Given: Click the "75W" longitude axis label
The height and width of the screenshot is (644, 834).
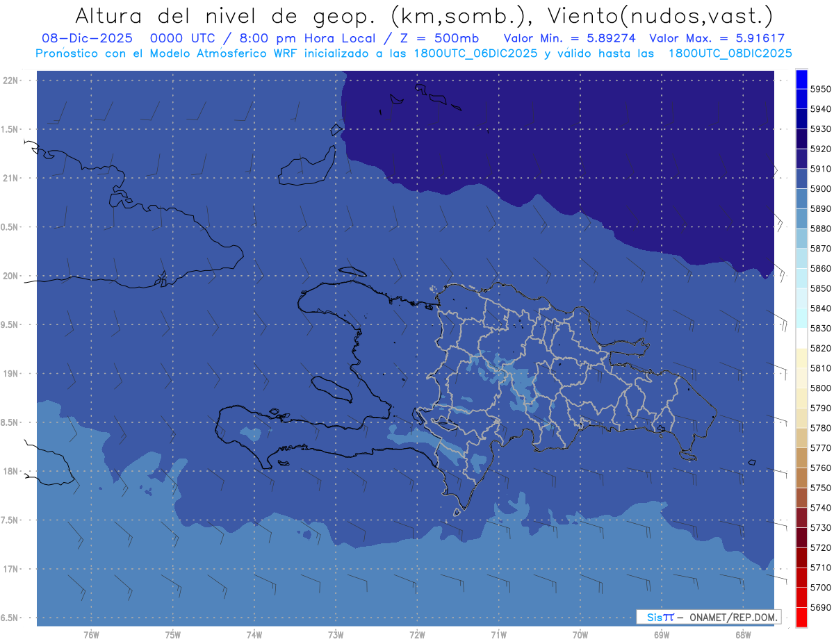Looking at the screenshot, I should (x=173, y=635).
